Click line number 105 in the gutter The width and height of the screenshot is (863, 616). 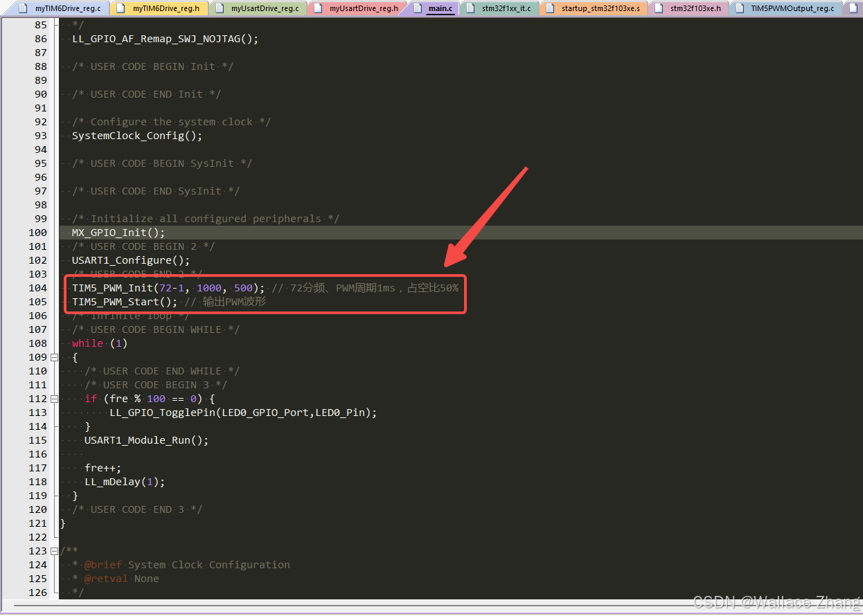(38, 302)
